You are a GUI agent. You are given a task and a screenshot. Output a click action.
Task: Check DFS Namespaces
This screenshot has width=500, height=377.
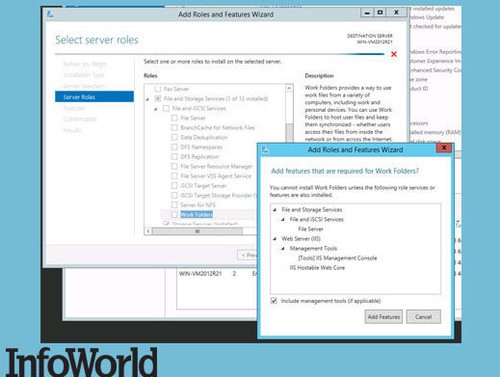pyautogui.click(x=174, y=147)
